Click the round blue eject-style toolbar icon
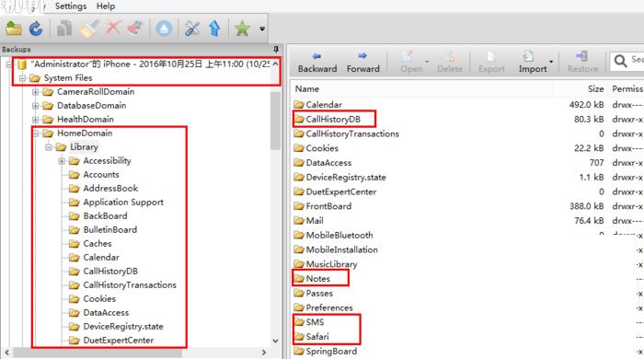This screenshot has width=644, height=359. (164, 29)
